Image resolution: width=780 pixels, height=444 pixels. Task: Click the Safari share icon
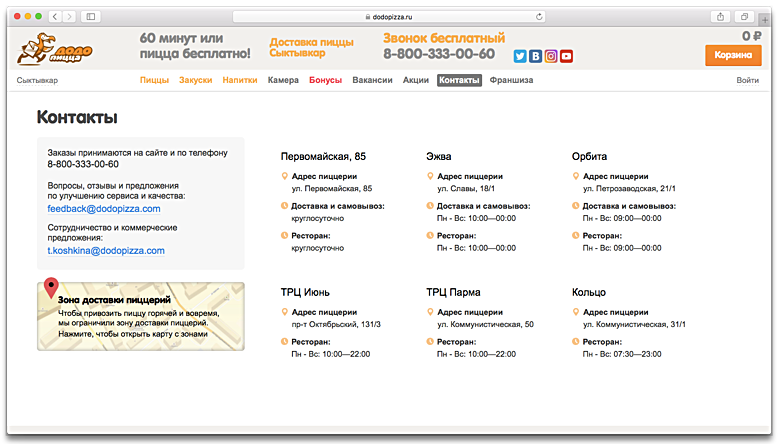(720, 16)
